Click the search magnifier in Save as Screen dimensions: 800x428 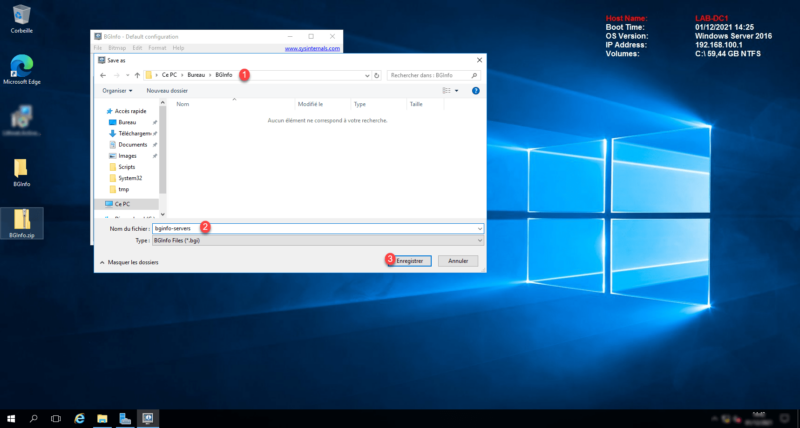click(474, 75)
